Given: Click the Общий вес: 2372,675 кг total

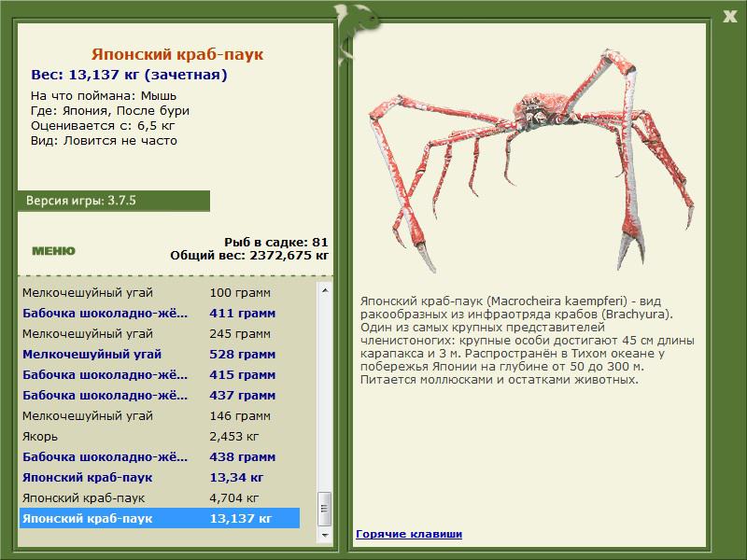Looking at the screenshot, I should [x=249, y=255].
